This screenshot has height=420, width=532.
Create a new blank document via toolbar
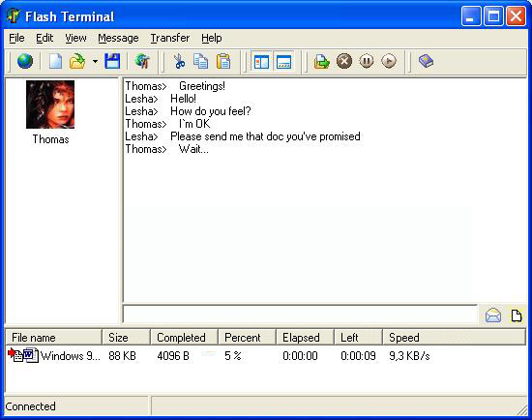55,62
